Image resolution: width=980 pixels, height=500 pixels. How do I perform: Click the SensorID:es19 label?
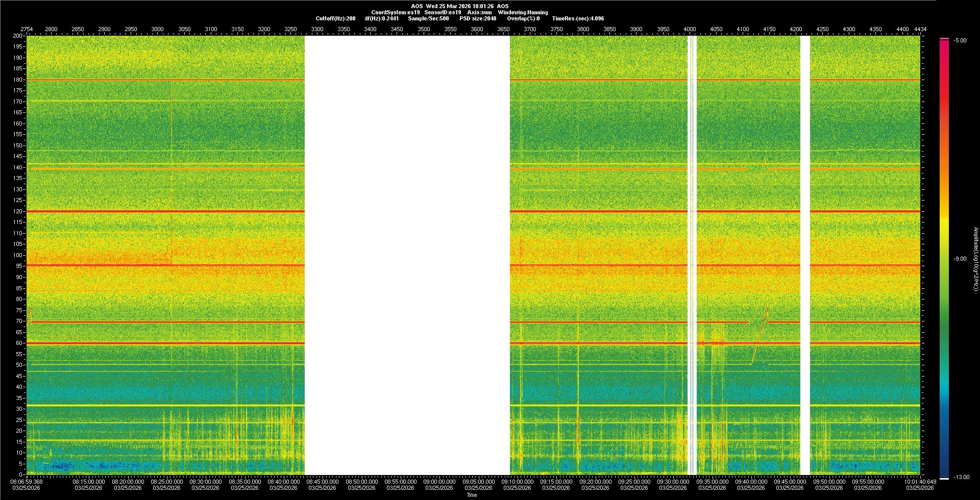(443, 12)
